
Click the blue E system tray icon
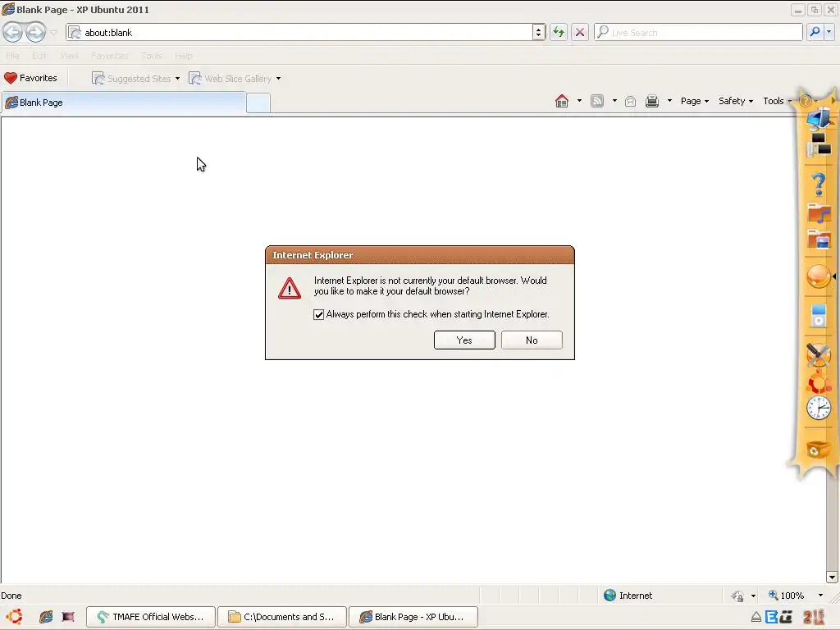(771, 617)
